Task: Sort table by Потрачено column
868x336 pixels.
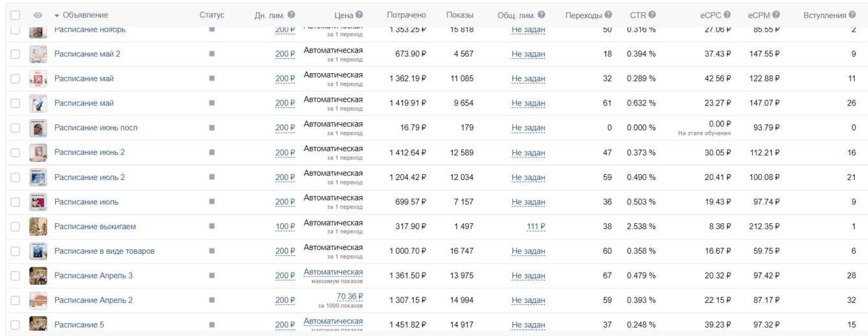Action: point(406,15)
